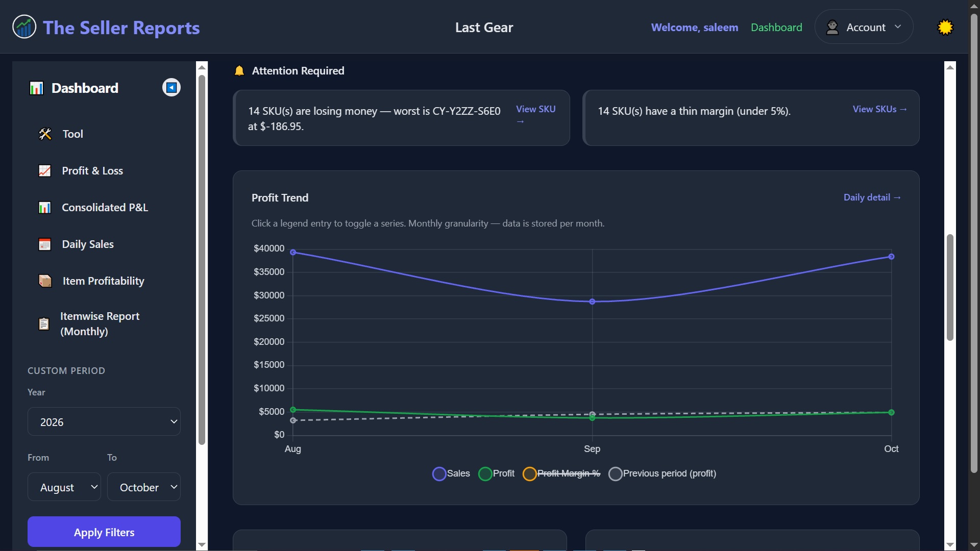Open Profit & Loss in the sidebar
Image resolution: width=980 pixels, height=551 pixels.
(104, 171)
